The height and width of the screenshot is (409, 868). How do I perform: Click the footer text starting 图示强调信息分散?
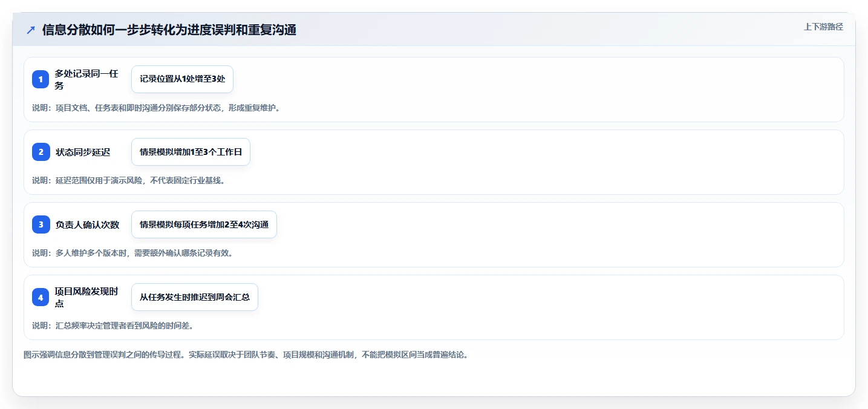click(246, 355)
